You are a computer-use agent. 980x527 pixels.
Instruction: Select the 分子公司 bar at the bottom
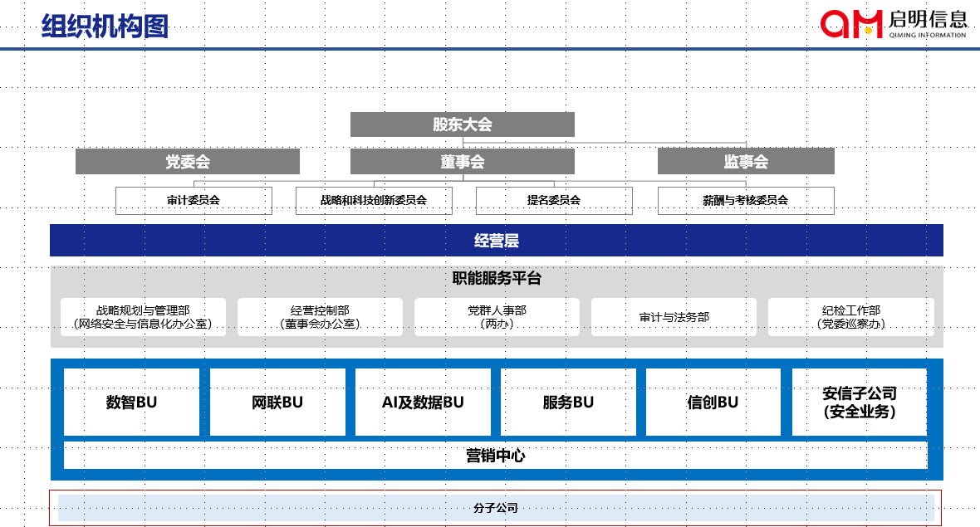click(x=496, y=508)
